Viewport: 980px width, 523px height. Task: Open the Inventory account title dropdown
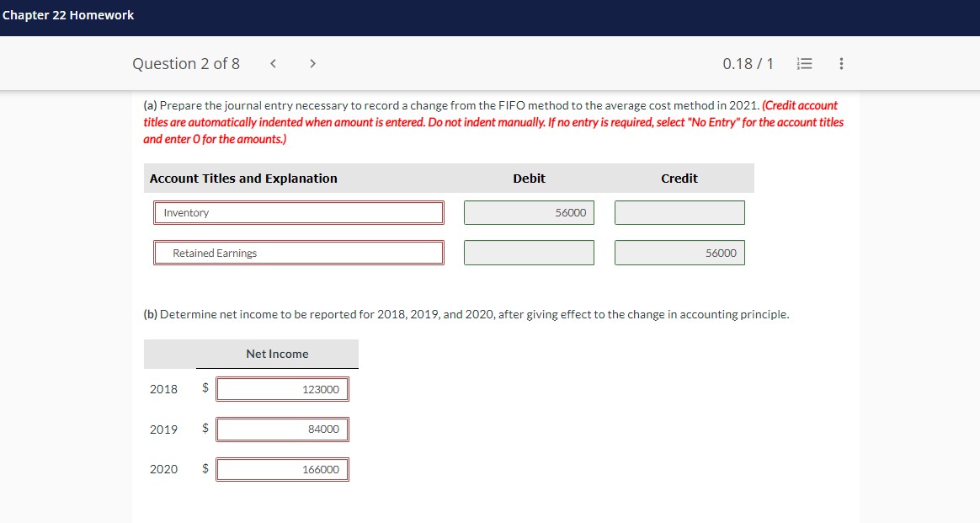pos(298,212)
